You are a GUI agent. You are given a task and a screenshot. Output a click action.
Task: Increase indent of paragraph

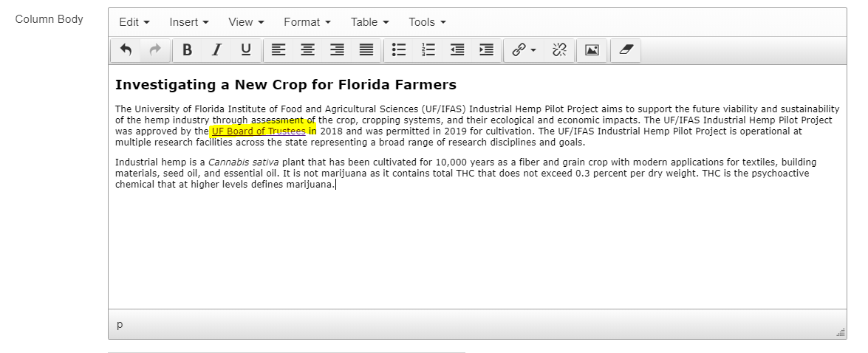tap(486, 50)
